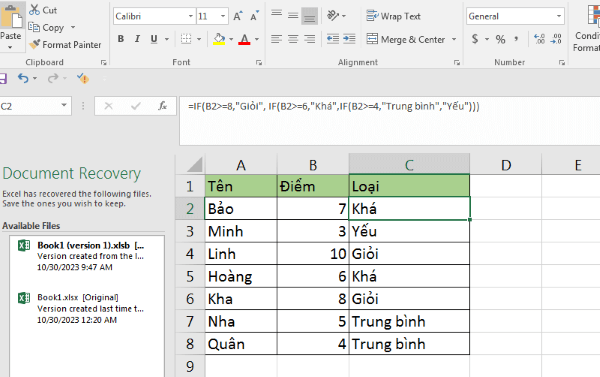This screenshot has width=600, height=377.
Task: Click the Orientation text rotate icon
Action: point(333,16)
